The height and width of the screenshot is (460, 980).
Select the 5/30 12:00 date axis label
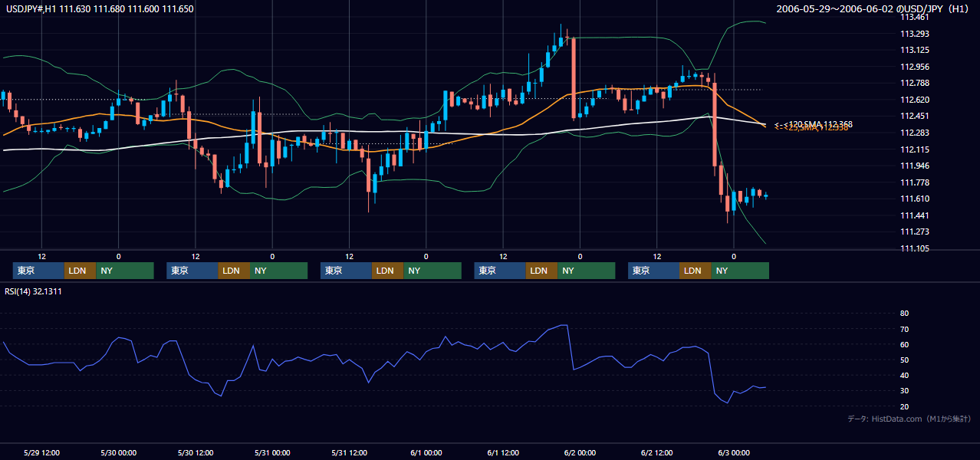[195, 452]
